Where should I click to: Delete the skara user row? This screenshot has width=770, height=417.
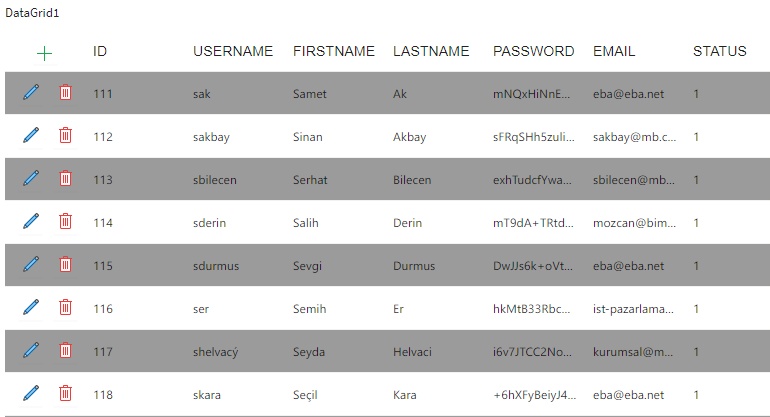(65, 394)
